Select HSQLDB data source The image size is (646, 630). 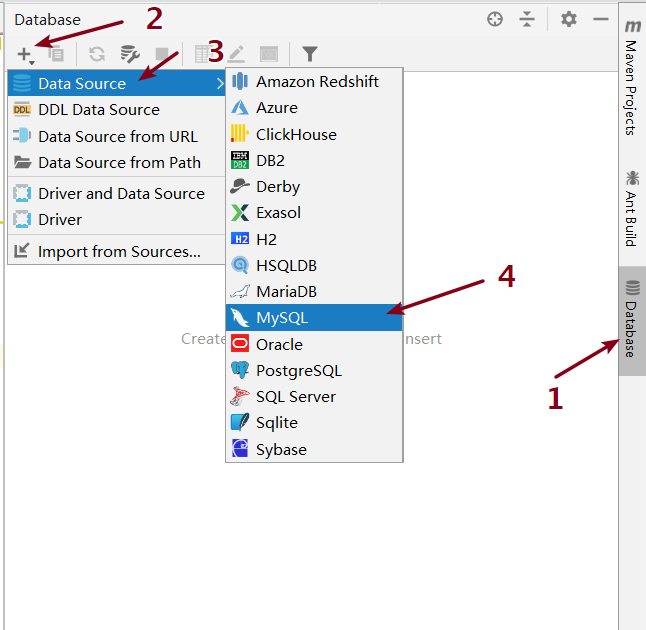[314, 265]
